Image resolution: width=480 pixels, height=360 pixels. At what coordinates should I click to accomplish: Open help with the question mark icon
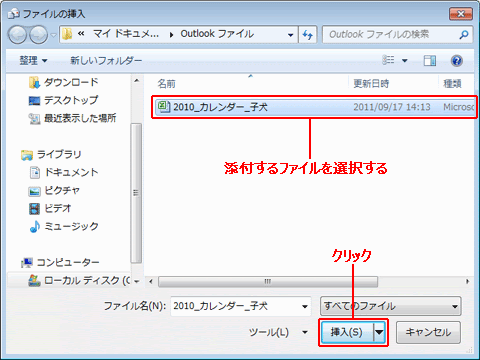point(457,61)
